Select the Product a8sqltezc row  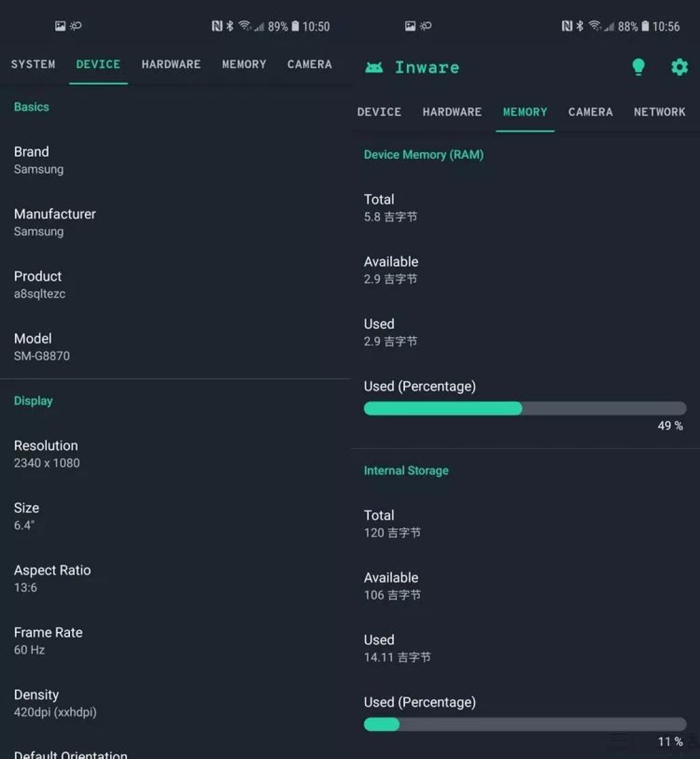40,285
